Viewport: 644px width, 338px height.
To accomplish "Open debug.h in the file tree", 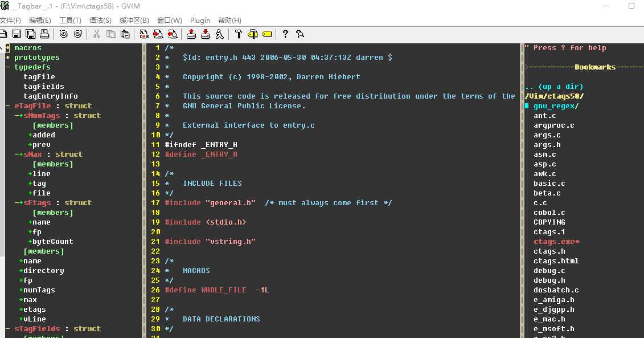I will coord(549,280).
